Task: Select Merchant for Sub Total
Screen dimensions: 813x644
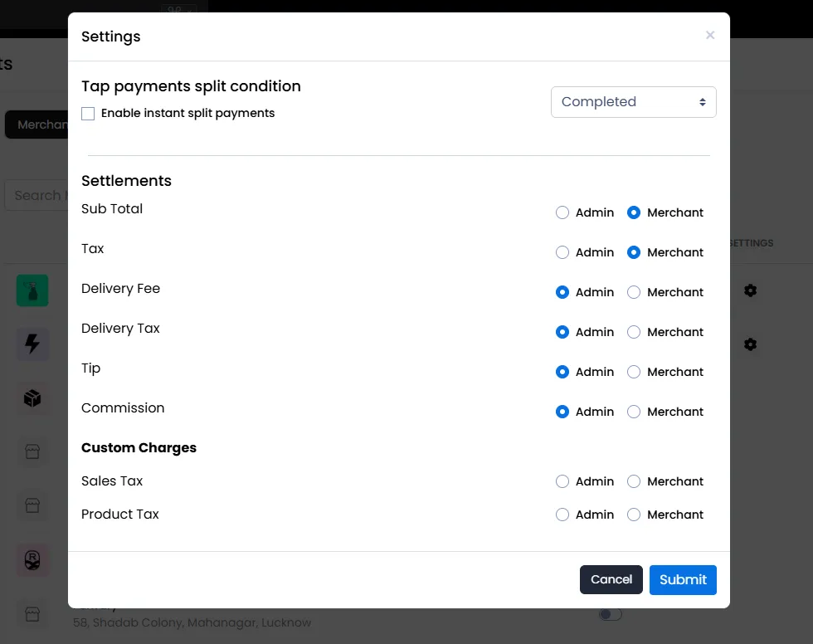Action: [634, 212]
